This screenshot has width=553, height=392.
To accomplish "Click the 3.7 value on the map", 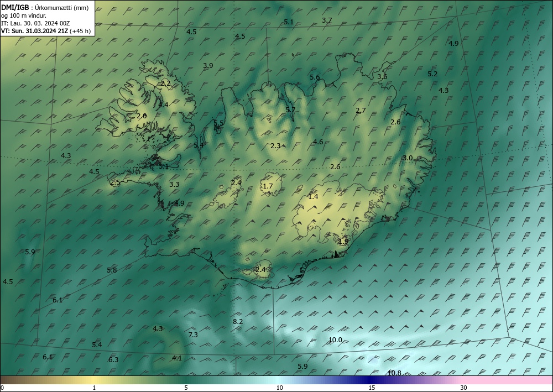I will (327, 20).
